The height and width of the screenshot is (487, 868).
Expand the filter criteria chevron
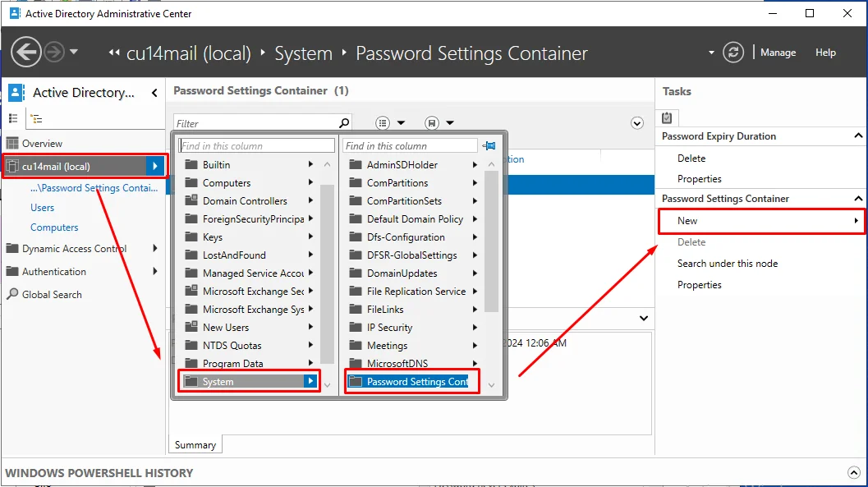tap(637, 123)
